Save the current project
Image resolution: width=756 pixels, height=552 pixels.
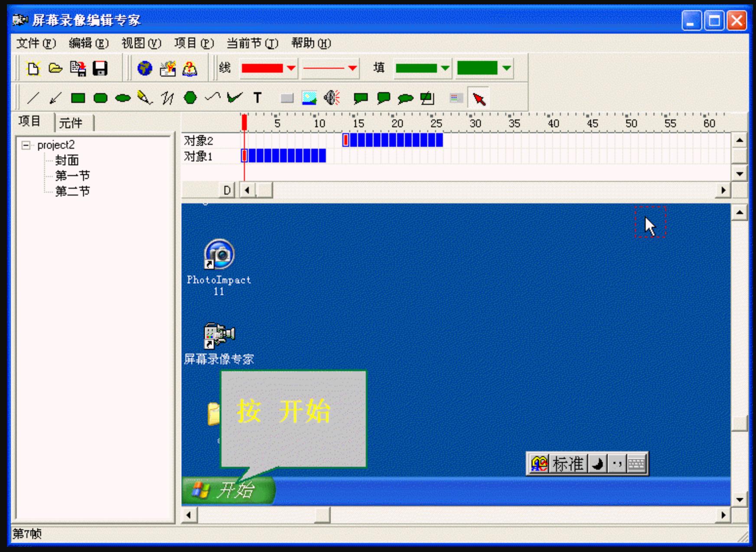[99, 68]
